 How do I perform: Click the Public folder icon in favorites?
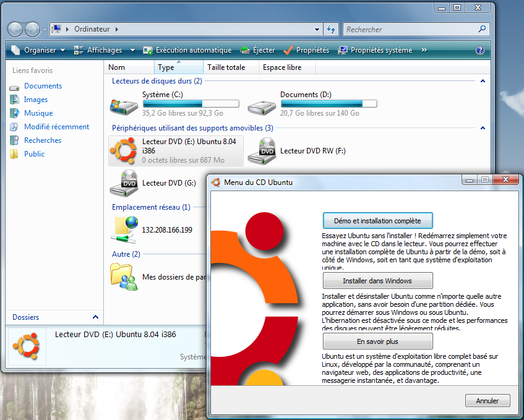pos(14,153)
